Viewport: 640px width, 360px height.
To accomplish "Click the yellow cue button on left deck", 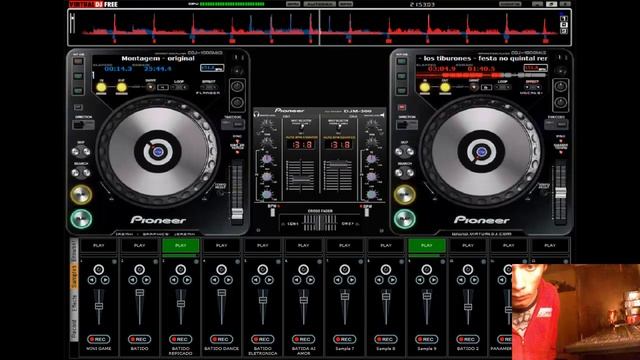I will 81,195.
